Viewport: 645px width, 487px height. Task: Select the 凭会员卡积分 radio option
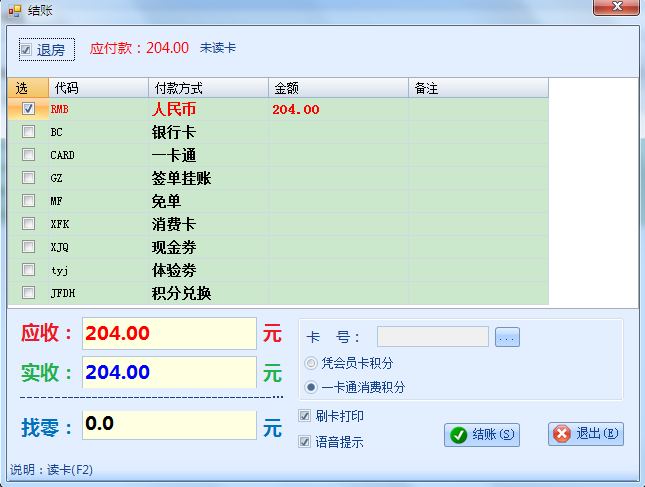pyautogui.click(x=311, y=363)
